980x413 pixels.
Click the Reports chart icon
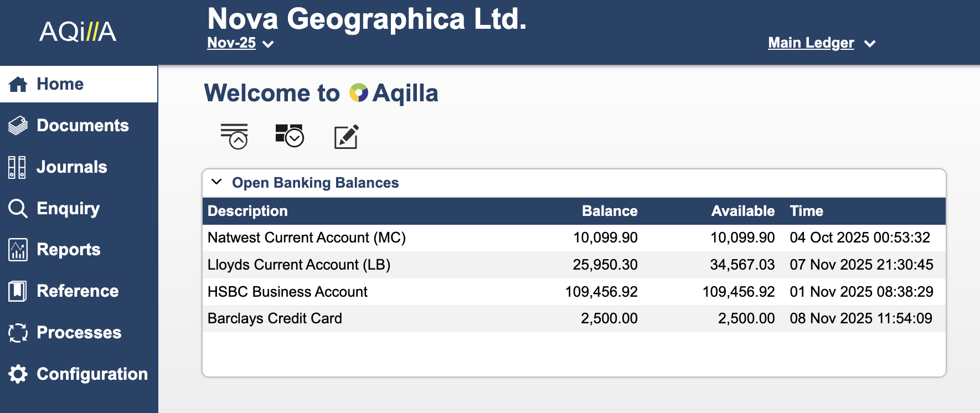(x=18, y=250)
